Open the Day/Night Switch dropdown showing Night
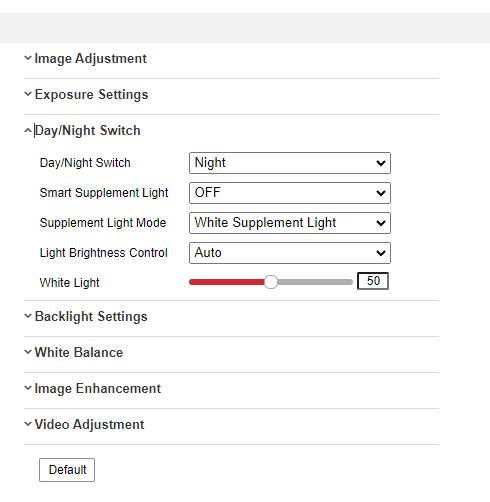The image size is (490, 502). click(290, 163)
